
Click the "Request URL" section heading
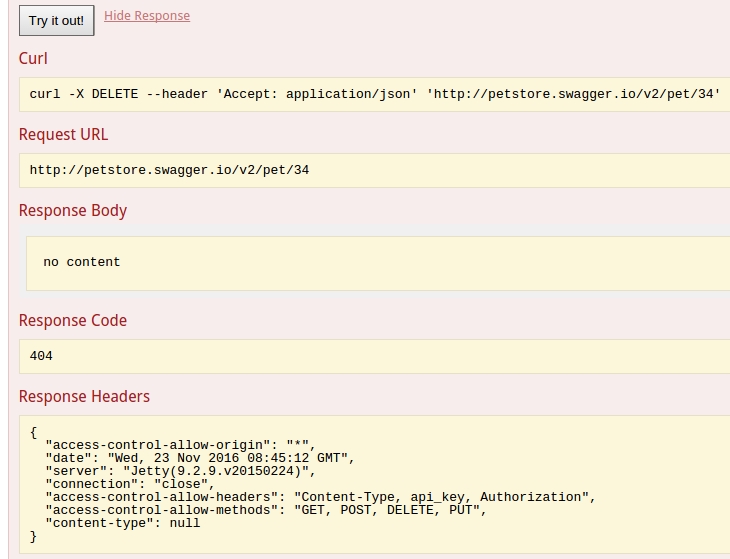tap(63, 135)
